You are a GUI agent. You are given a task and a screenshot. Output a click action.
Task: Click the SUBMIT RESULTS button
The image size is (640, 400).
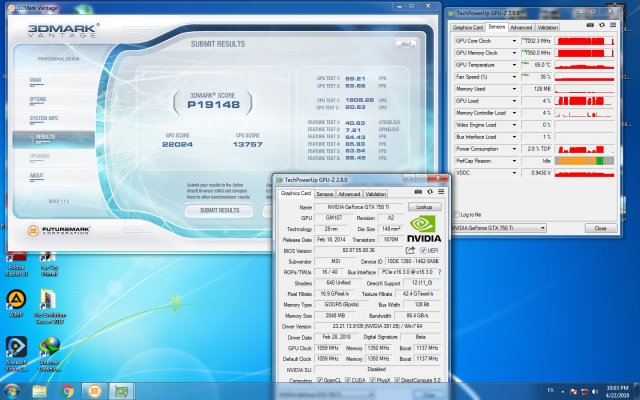coord(219,210)
